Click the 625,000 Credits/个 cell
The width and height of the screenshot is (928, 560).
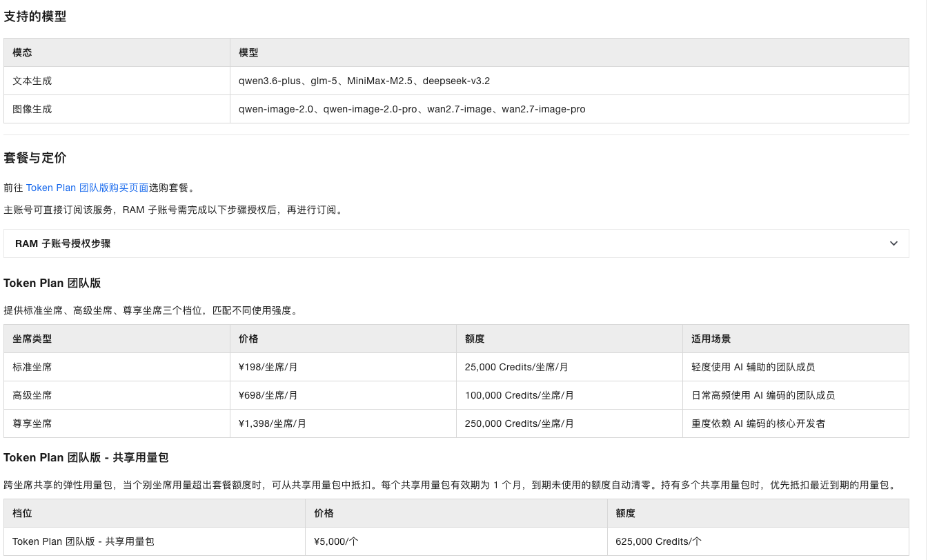pyautogui.click(x=758, y=541)
